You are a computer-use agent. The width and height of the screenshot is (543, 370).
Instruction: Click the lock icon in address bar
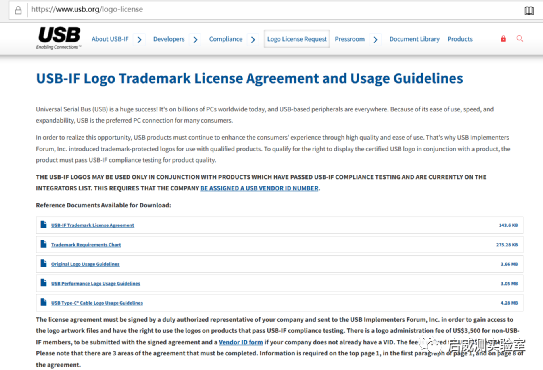18,10
